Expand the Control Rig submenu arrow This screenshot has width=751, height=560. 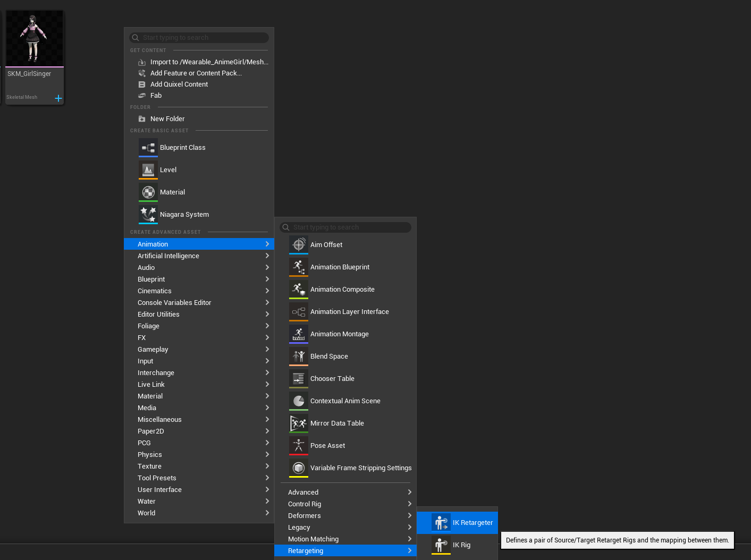pyautogui.click(x=409, y=504)
